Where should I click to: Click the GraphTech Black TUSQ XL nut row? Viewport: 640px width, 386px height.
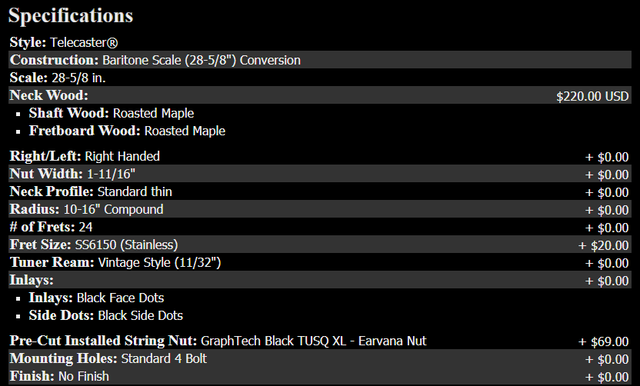[320, 341]
